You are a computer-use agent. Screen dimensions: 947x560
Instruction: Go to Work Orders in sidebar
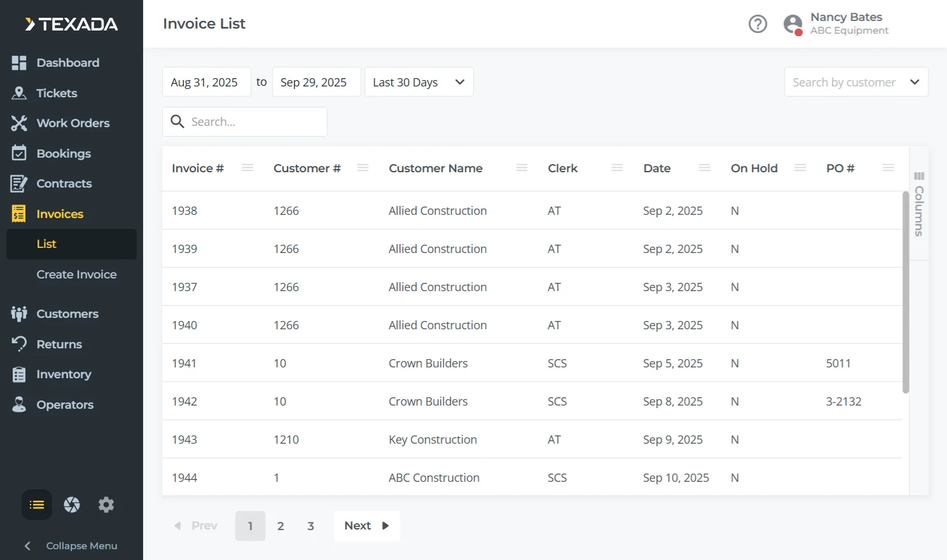coord(73,123)
